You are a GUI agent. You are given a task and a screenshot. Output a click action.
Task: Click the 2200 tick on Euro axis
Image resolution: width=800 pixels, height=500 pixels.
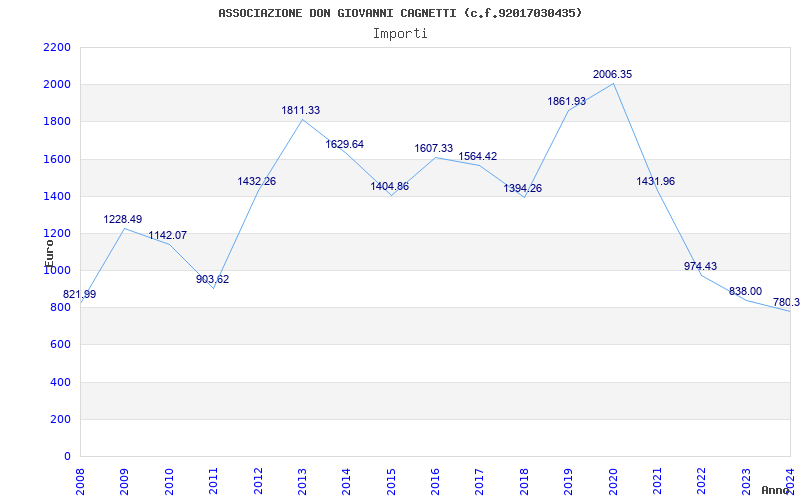57,47
